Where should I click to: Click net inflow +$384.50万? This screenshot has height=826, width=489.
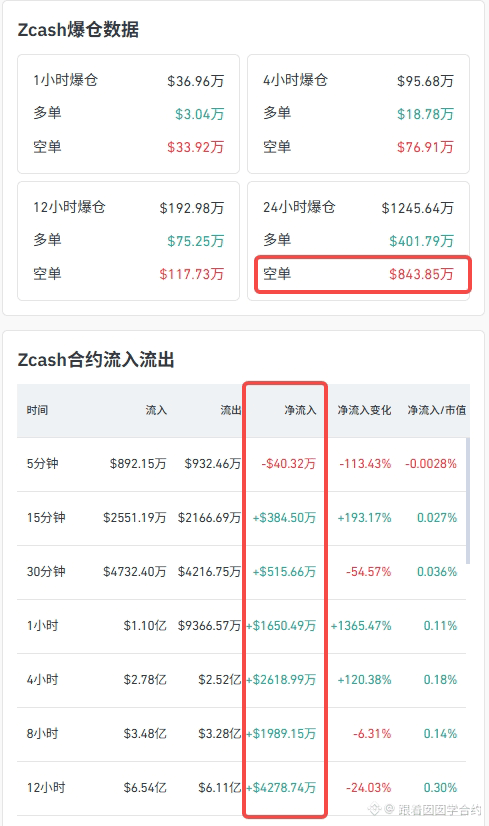[x=285, y=518]
